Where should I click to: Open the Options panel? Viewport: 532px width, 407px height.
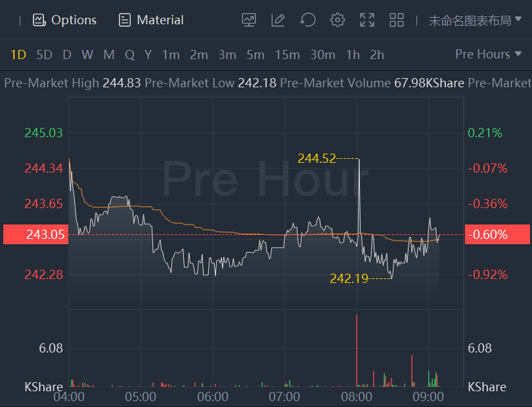point(65,20)
